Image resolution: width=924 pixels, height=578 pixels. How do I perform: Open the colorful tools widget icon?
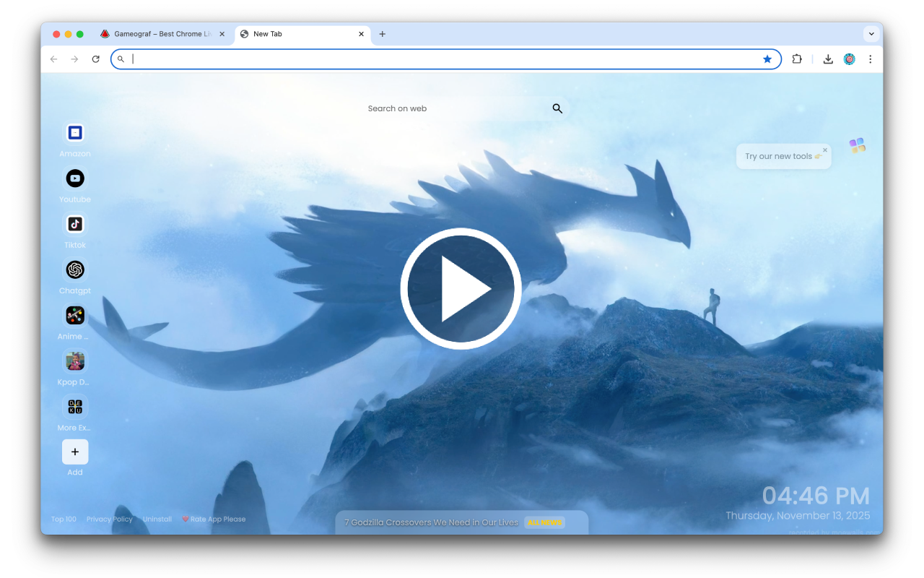(858, 146)
